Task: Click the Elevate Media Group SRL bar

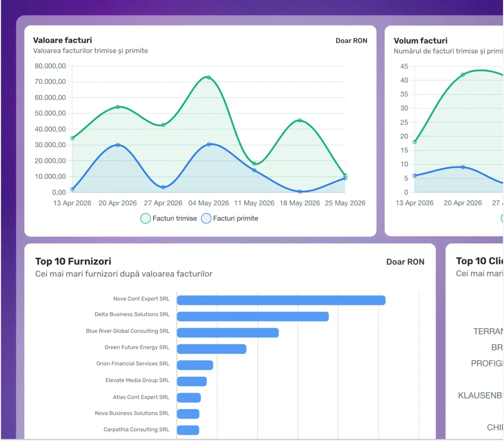Action: coord(192,381)
